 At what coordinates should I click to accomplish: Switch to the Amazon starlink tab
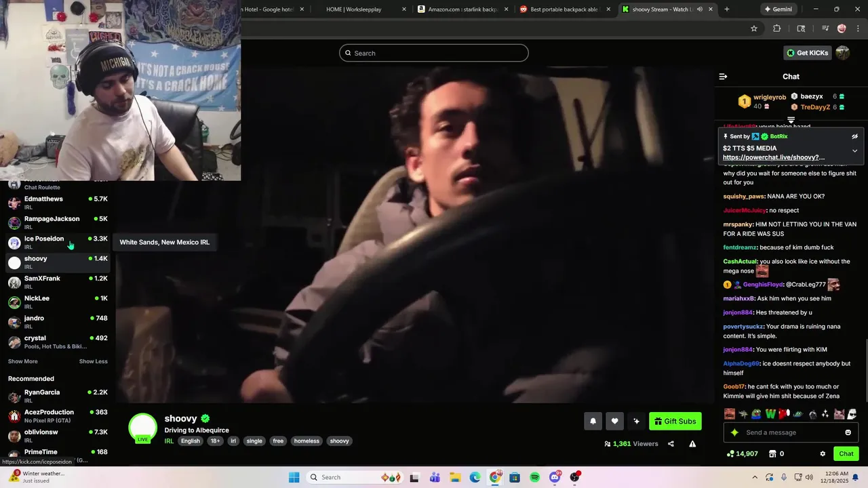tap(462, 9)
